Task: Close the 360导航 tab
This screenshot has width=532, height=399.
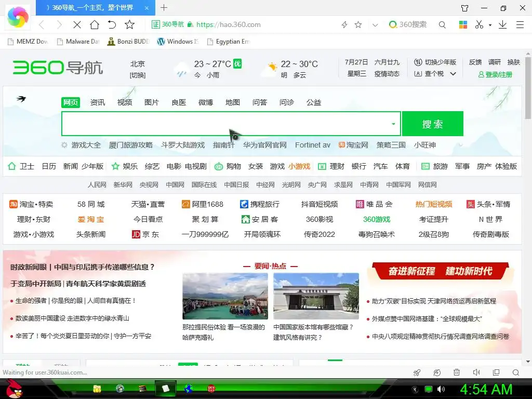Action: pos(147,8)
